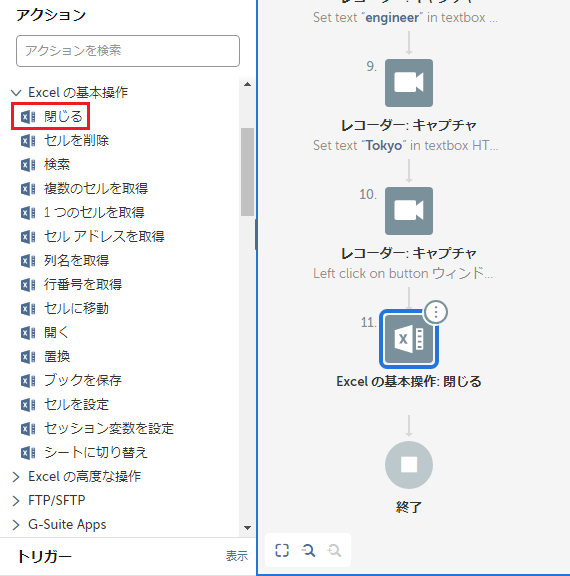Open the three-dot menu on step 11
Image resolution: width=570 pixels, height=576 pixels.
point(436,312)
